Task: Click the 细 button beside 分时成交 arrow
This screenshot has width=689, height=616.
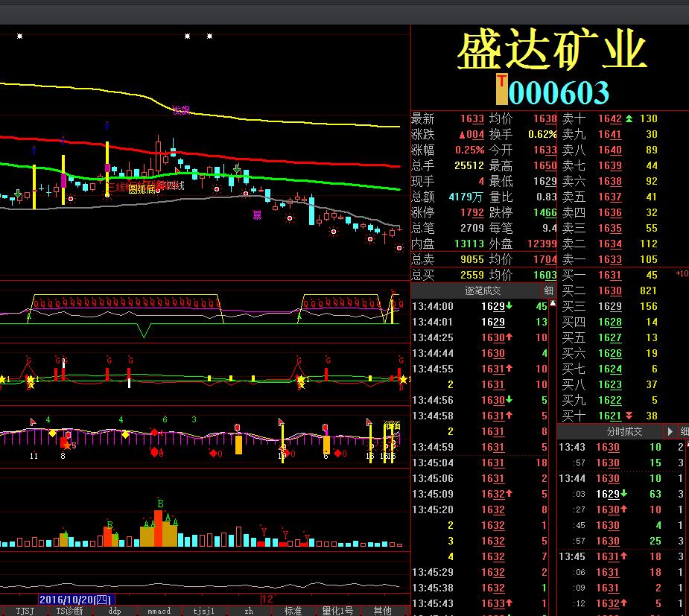Action: 685,431
